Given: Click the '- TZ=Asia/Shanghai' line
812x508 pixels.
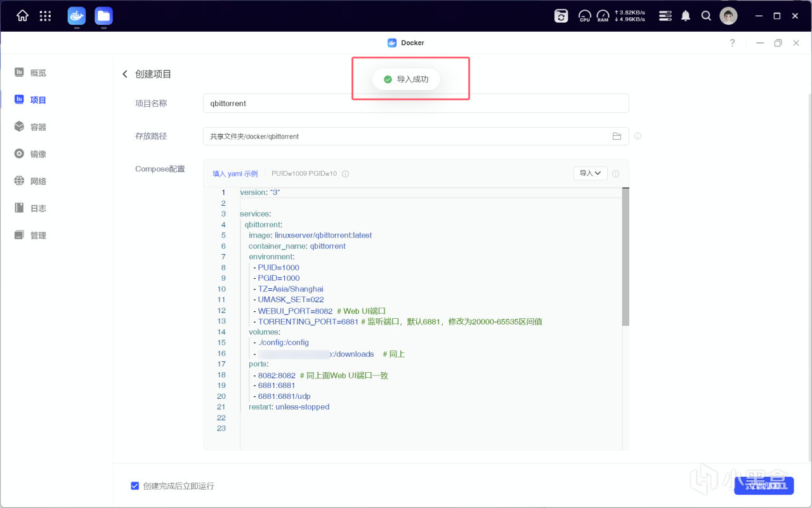Looking at the screenshot, I should [288, 289].
